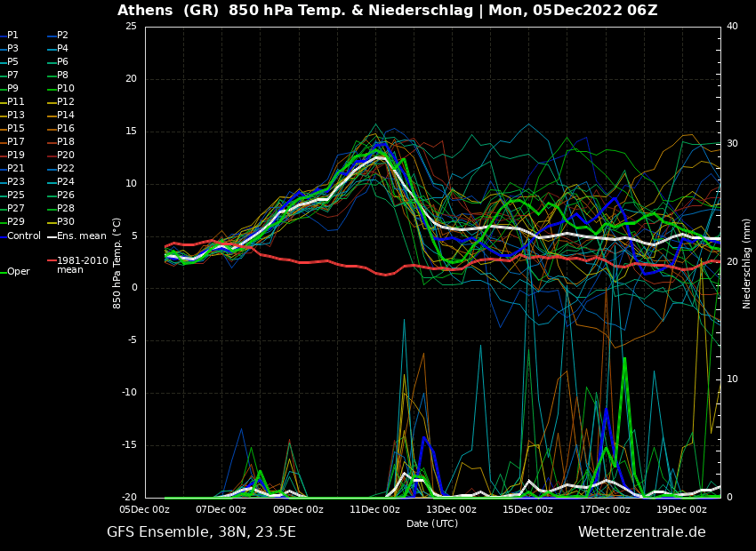Select the P2 legend entry
756x551 pixels.
(62, 36)
